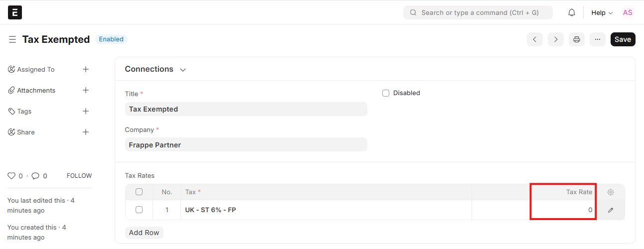Viewport: 644px width, 249px height.
Task: Open the notifications bell
Action: click(572, 12)
